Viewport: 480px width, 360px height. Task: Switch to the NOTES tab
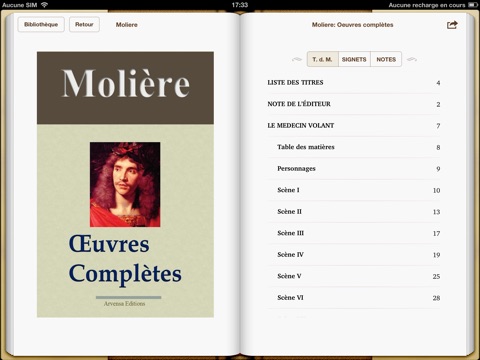pos(386,59)
